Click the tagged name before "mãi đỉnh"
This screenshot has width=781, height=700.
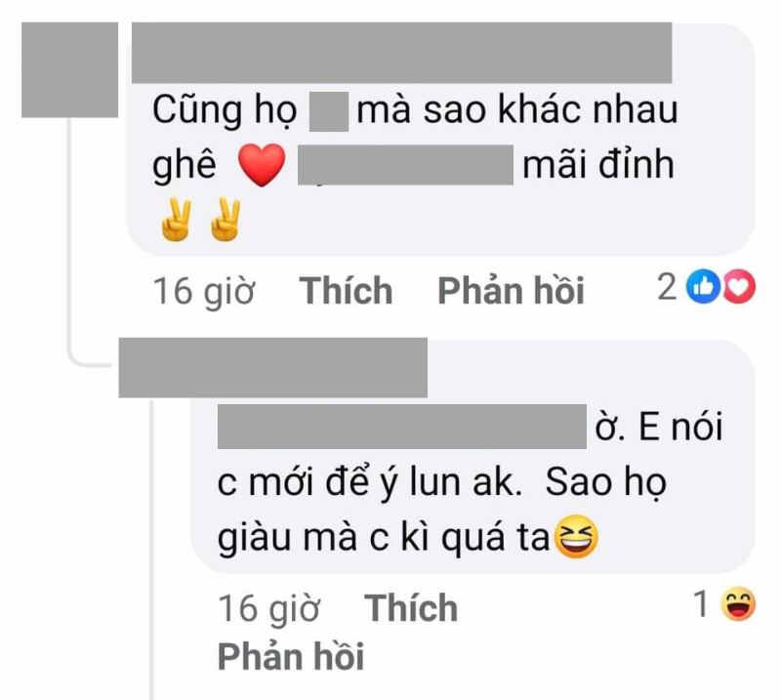click(x=405, y=165)
